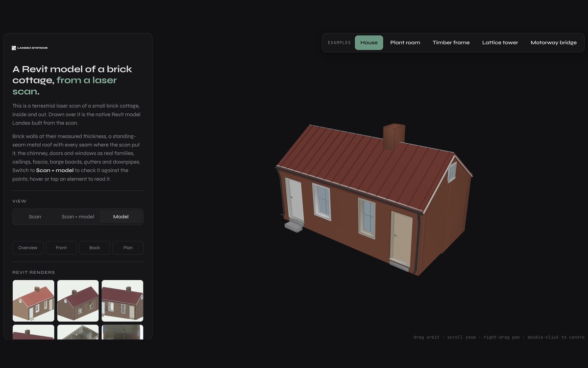The image size is (588, 368).
Task: Click the 'EXAMPLES' label
Action: [x=339, y=43]
